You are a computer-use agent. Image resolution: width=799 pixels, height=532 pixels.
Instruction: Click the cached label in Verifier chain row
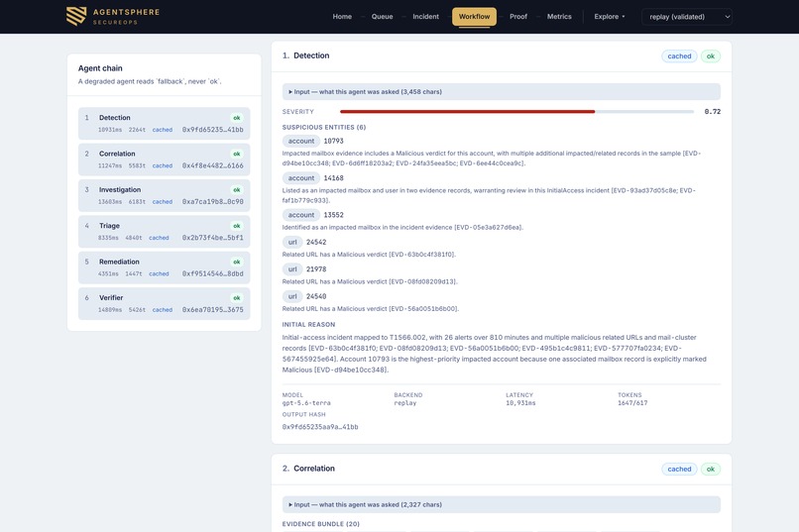(162, 309)
